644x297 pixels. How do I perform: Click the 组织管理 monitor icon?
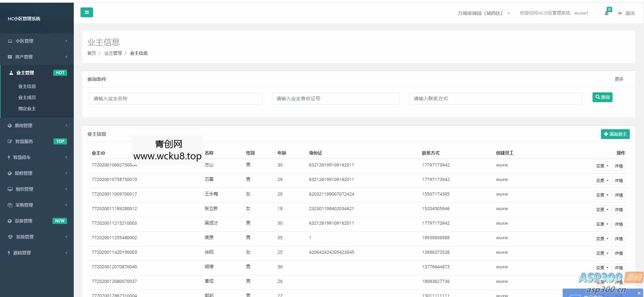[x=10, y=189]
